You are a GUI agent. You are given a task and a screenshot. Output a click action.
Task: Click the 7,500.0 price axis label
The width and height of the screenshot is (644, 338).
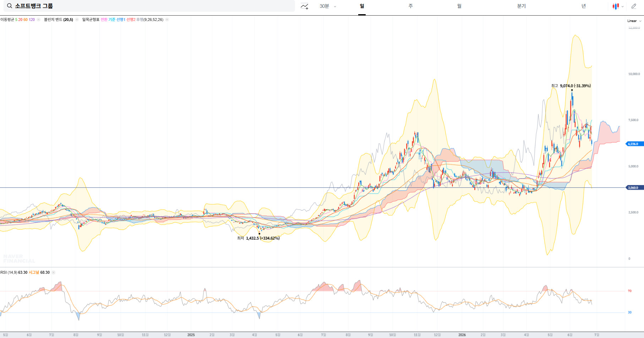coord(633,120)
